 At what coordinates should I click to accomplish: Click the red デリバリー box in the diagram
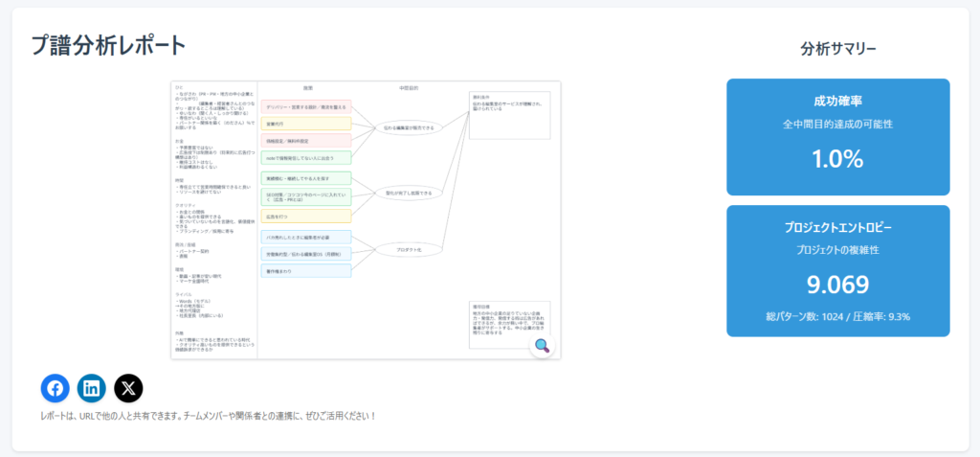point(306,106)
